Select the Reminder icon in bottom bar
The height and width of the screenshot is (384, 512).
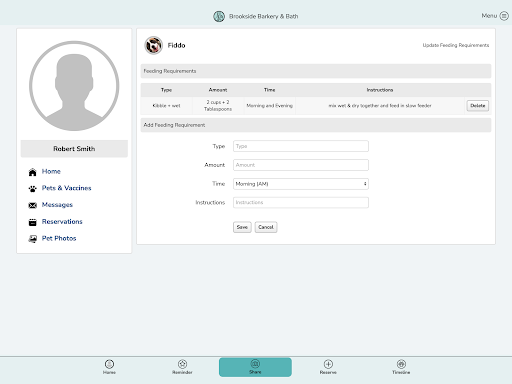(182, 364)
